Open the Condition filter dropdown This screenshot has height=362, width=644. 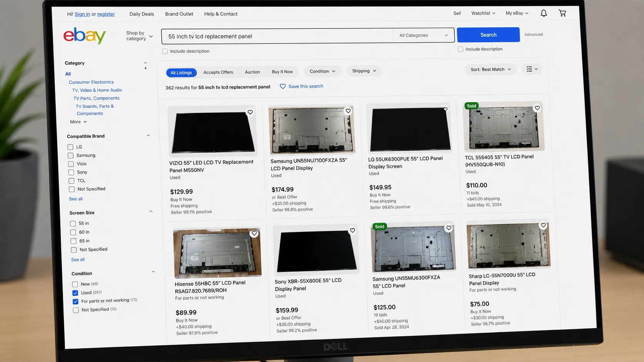[323, 71]
